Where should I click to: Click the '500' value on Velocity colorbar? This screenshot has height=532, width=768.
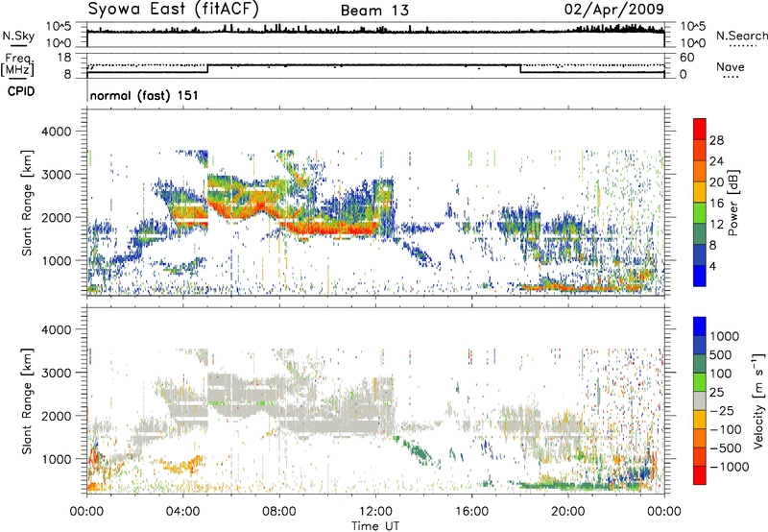coord(721,354)
